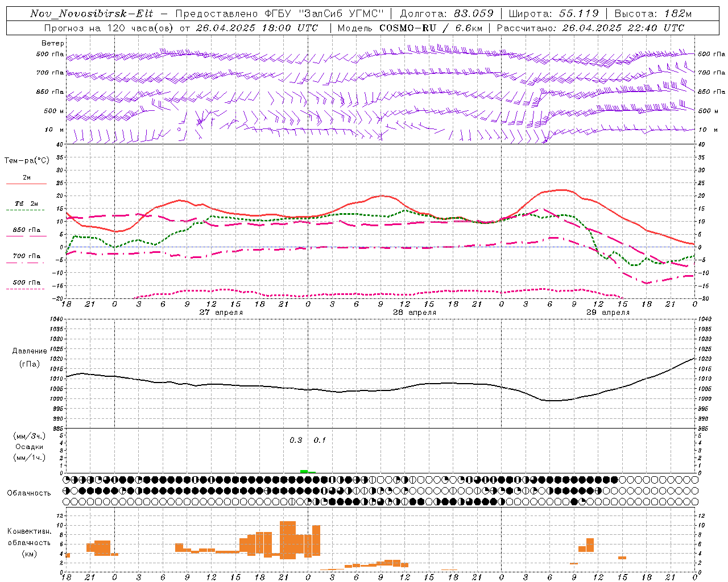Viewport: 728px width, 582px height.
Task: Click the (мм/1ч.) precipitation unit label
Action: [30, 458]
